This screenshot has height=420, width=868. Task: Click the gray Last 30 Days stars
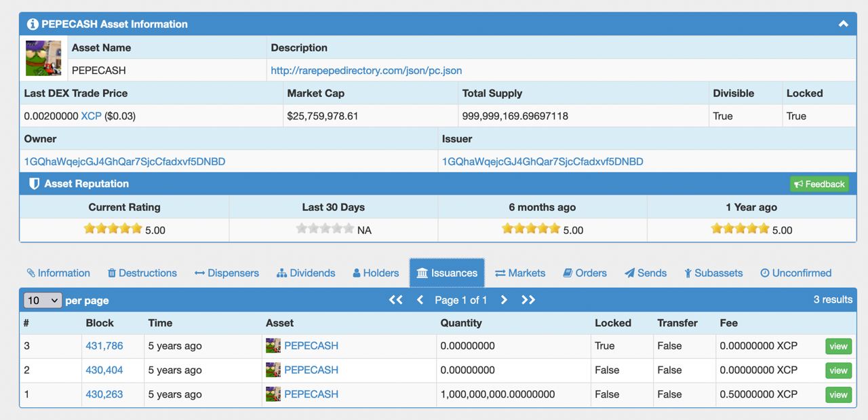click(x=325, y=229)
